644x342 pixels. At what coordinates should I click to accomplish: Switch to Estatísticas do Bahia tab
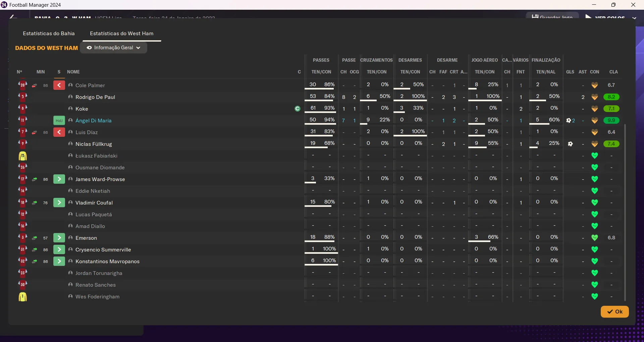click(49, 34)
